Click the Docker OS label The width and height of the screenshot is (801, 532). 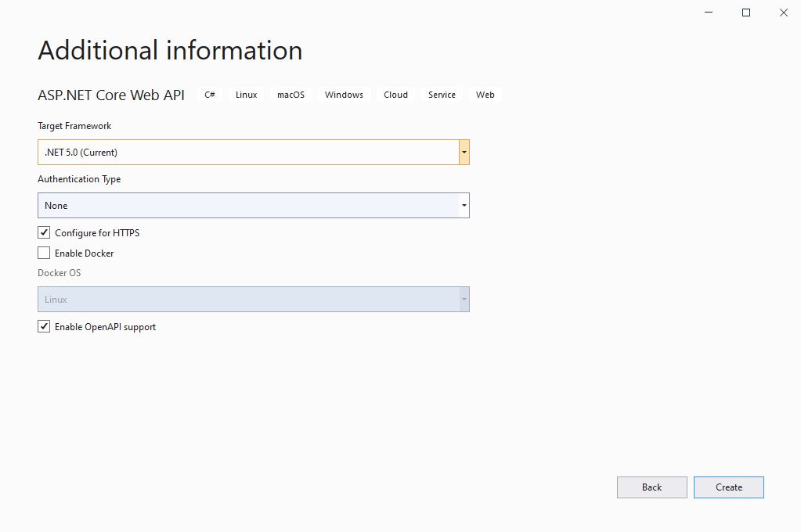(60, 272)
